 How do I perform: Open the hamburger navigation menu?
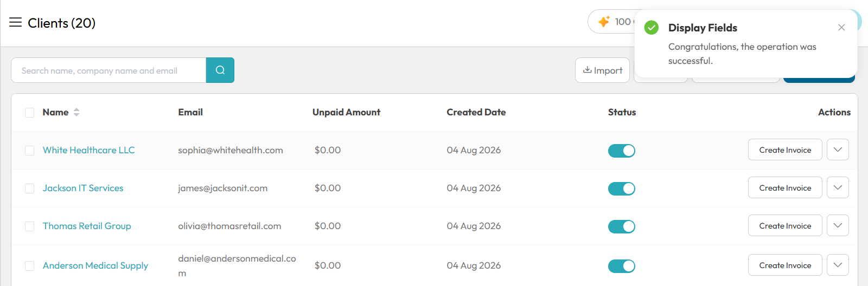click(x=15, y=22)
